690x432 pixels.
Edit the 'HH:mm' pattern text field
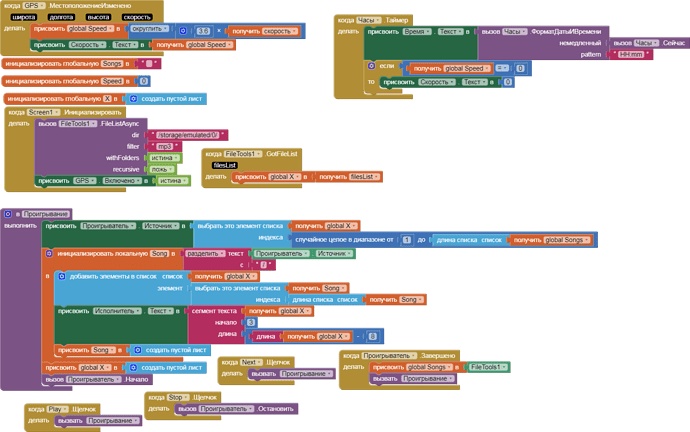point(631,54)
